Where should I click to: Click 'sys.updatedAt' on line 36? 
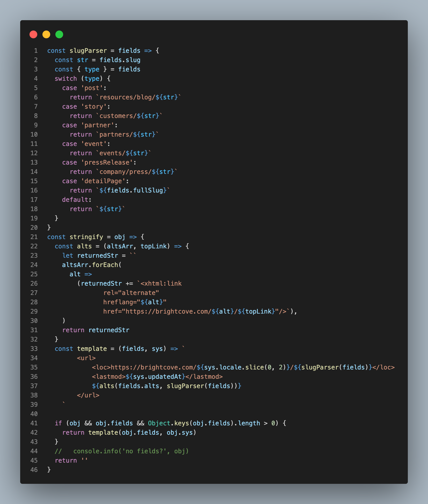(157, 377)
